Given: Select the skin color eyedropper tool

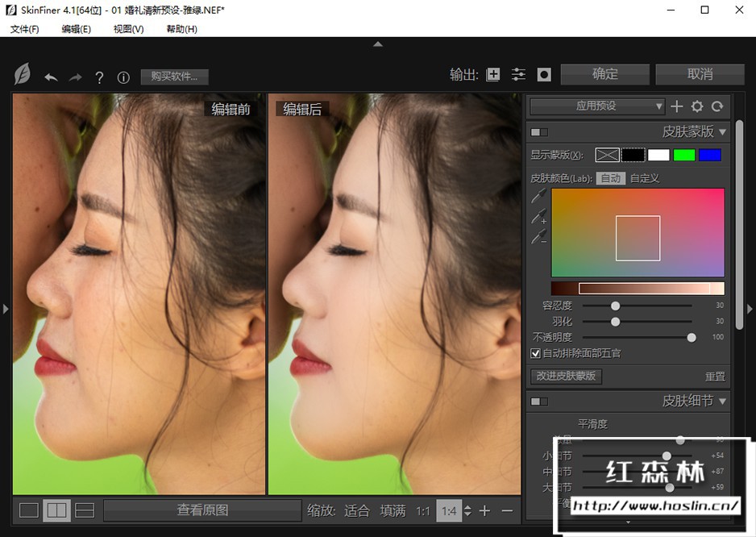Looking at the screenshot, I should click(538, 196).
